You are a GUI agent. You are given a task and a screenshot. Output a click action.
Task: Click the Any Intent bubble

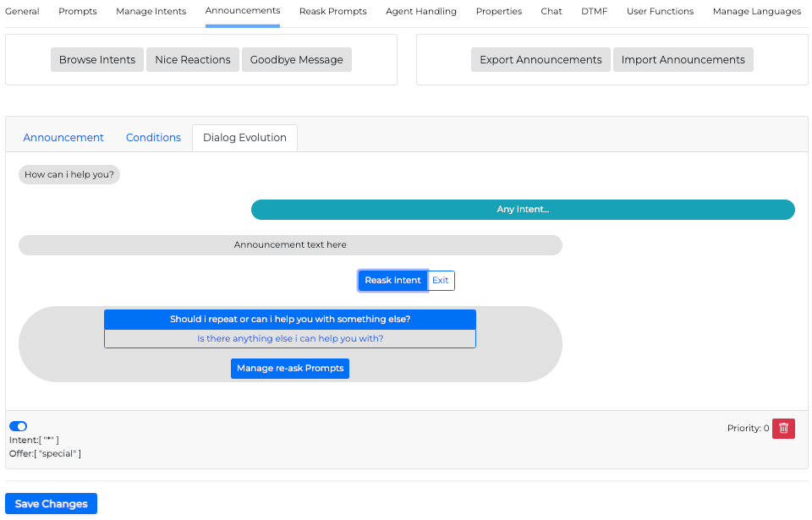(523, 210)
